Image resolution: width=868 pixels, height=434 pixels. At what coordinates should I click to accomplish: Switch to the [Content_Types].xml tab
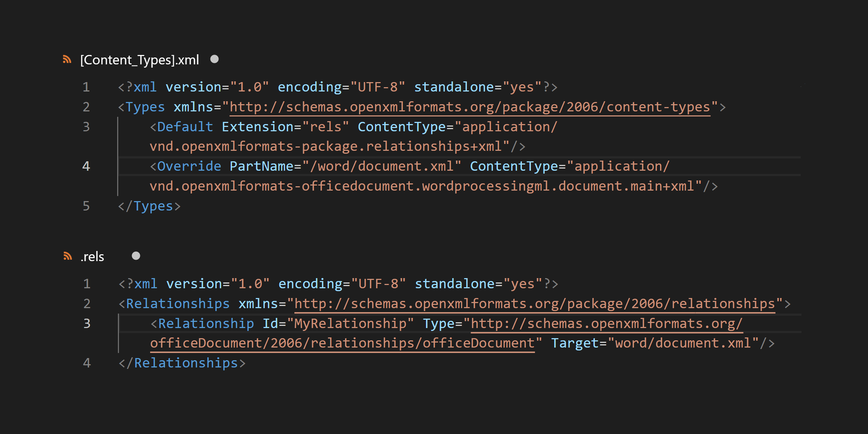point(139,60)
